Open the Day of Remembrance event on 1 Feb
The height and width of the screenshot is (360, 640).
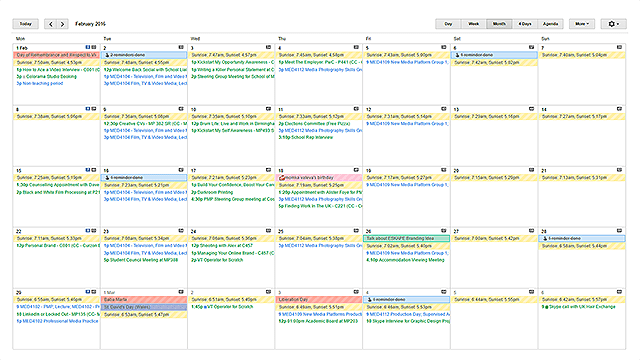click(56, 55)
